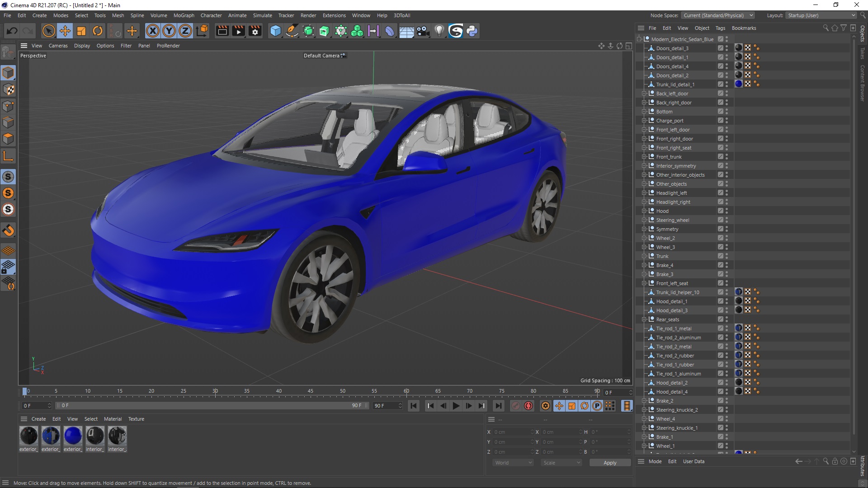868x488 pixels.
Task: Open the Spline Pen tool
Action: 292,31
